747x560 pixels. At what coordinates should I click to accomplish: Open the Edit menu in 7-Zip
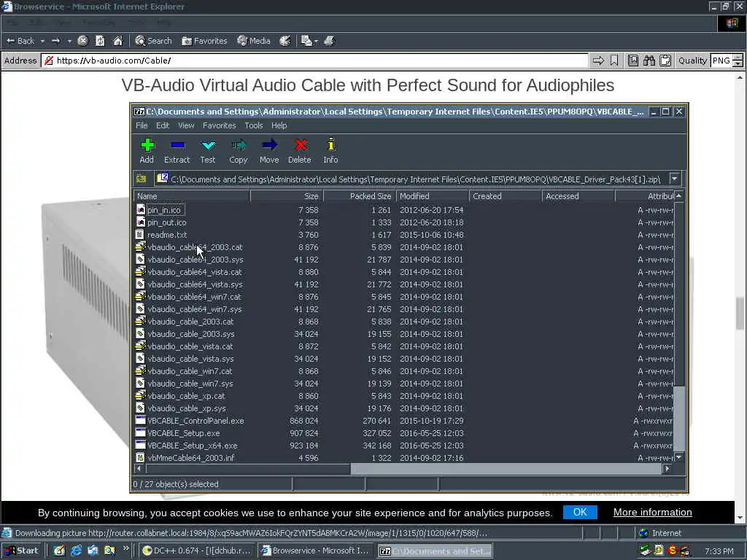point(163,125)
